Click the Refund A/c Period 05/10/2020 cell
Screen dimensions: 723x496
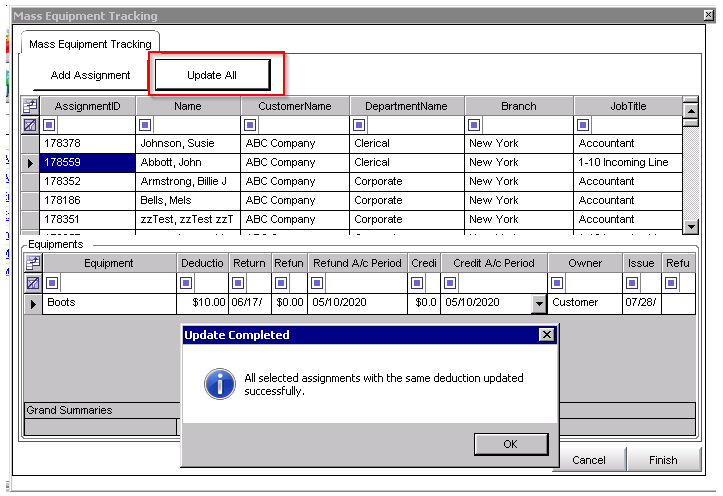357,303
